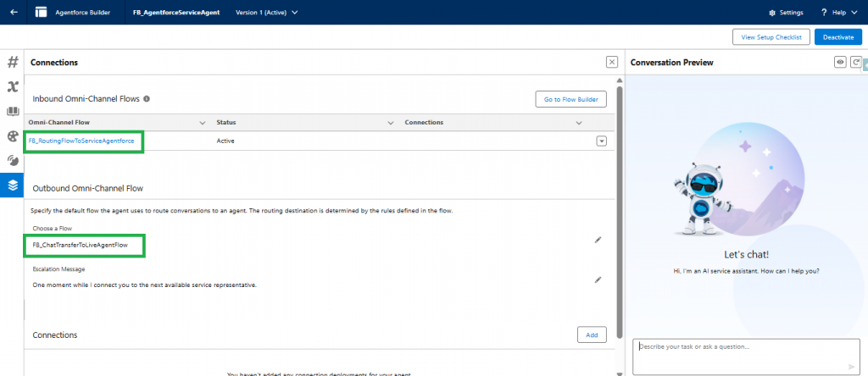Open the Topics hashtag sidebar icon

(12, 62)
